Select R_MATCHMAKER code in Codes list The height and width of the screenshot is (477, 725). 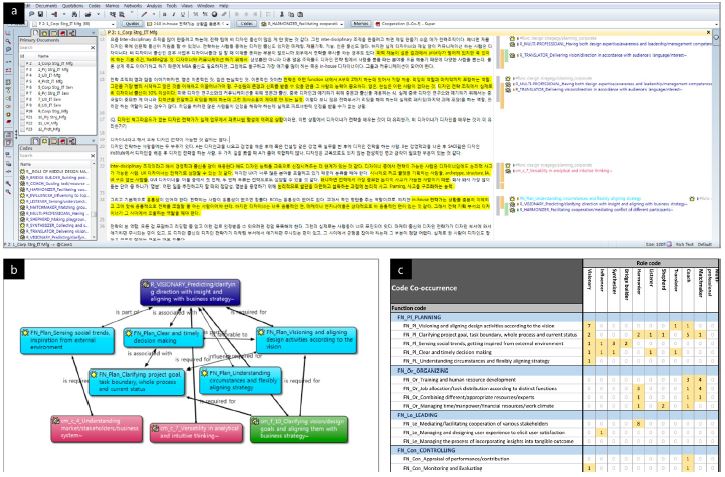coord(55,208)
